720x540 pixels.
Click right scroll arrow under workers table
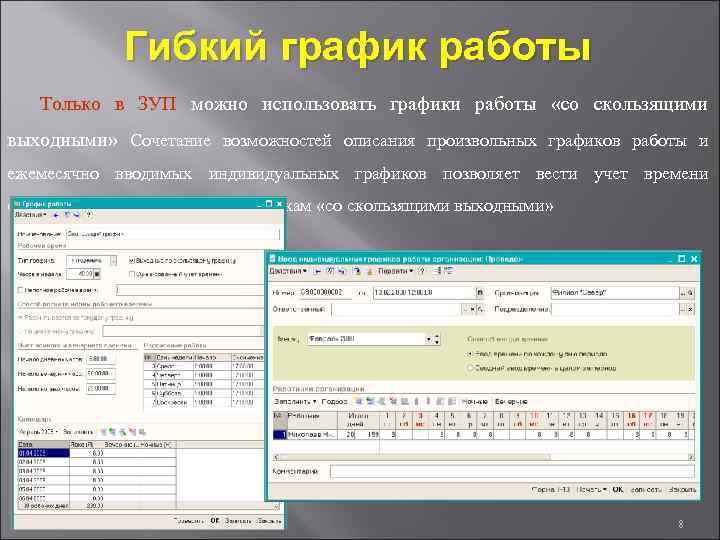691,457
